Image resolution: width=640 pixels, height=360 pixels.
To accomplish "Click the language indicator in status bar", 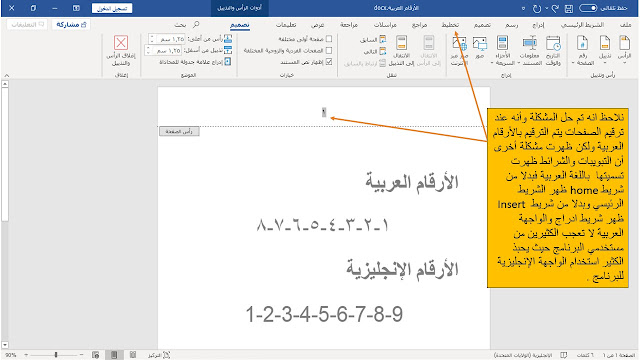I will click(x=522, y=355).
